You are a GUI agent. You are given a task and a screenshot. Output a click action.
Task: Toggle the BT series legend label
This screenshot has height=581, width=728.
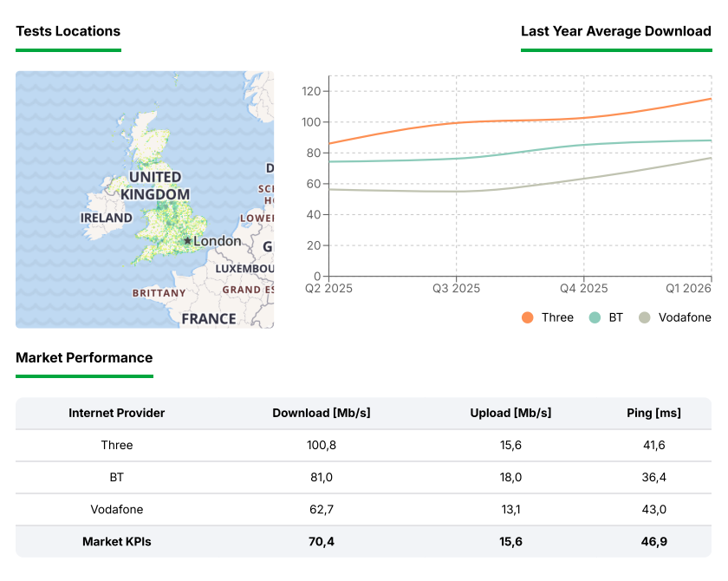tap(615, 317)
